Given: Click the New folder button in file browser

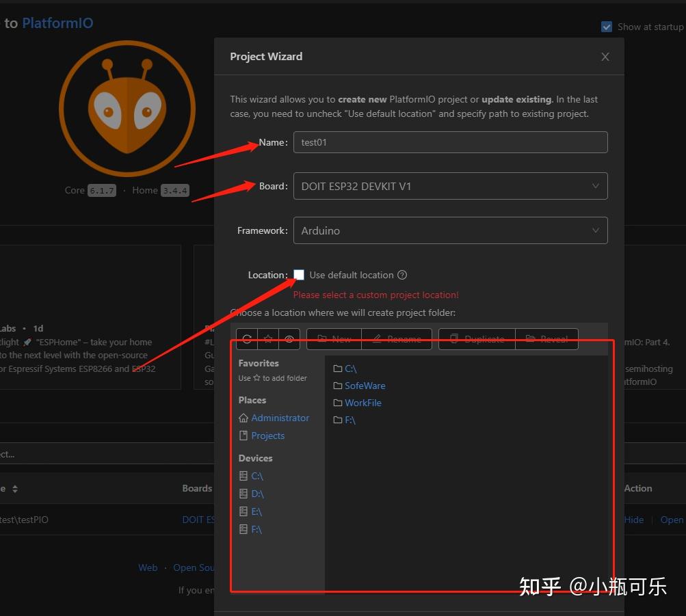Looking at the screenshot, I should coord(334,339).
